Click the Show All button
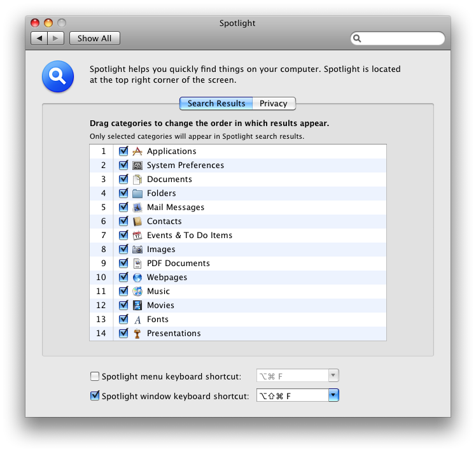The width and height of the screenshot is (476, 452). [94, 38]
